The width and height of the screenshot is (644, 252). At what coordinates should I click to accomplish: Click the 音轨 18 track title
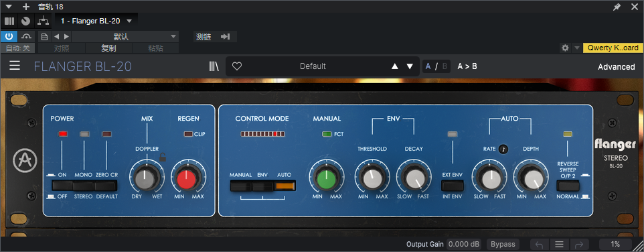click(50, 7)
